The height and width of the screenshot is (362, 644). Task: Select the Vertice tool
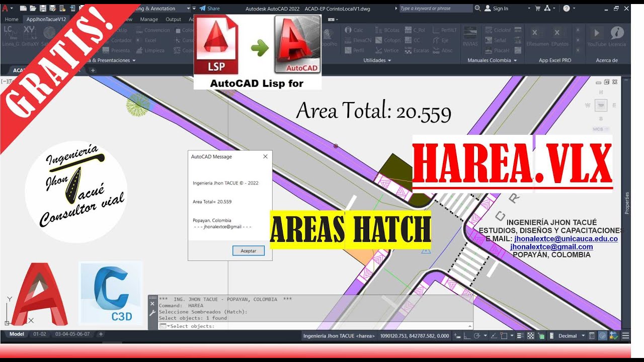point(387,50)
